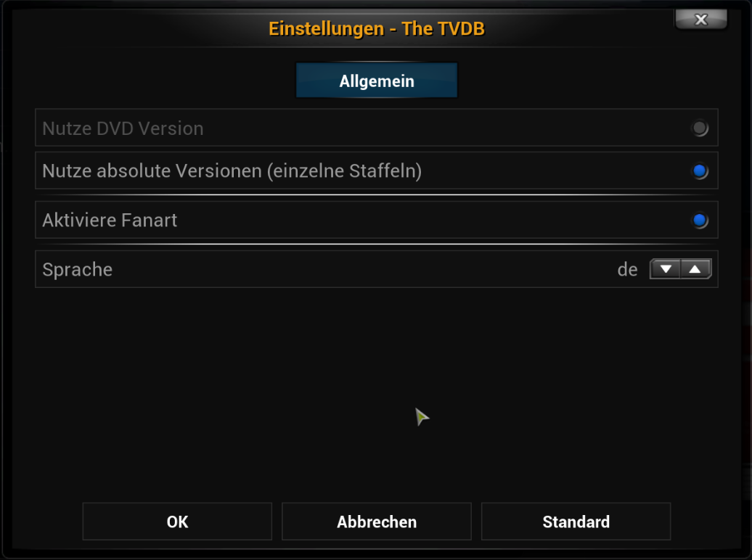This screenshot has width=752, height=560.
Task: Select the Sprache setting label
Action: tap(77, 270)
